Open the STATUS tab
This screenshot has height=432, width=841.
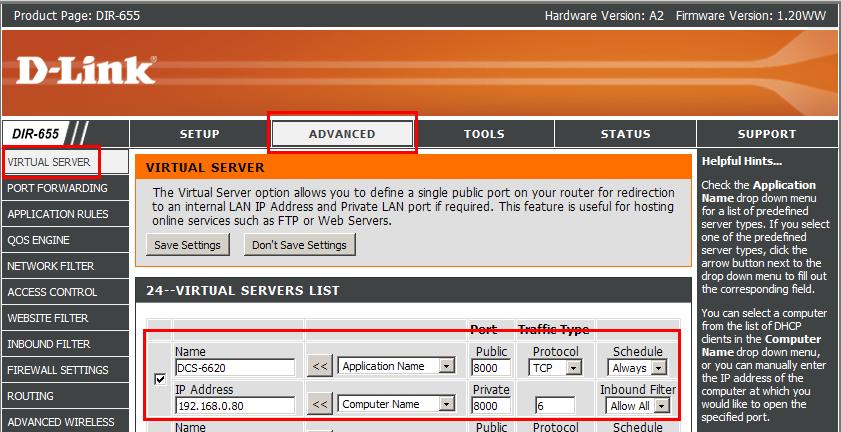[x=625, y=134]
